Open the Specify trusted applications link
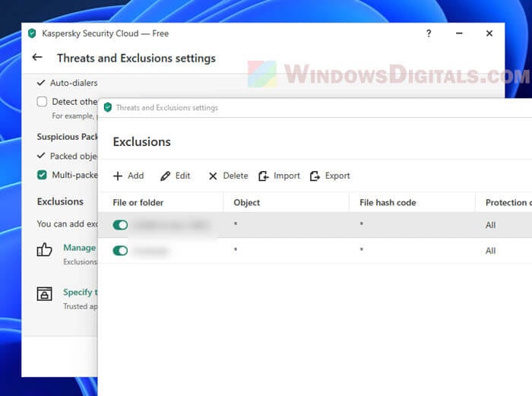Image resolution: width=532 pixels, height=396 pixels. point(80,292)
